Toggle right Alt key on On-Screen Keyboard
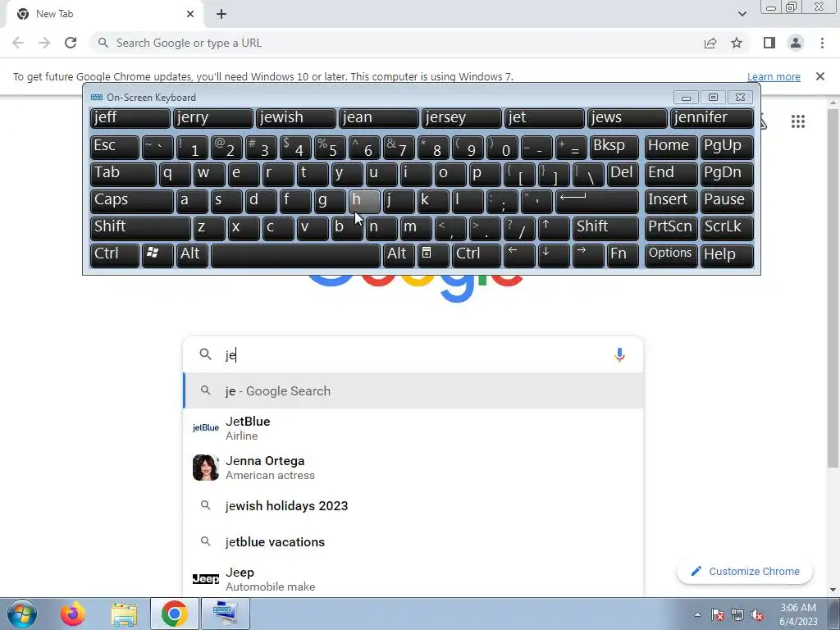Viewport: 840px width, 630px height. pos(399,255)
